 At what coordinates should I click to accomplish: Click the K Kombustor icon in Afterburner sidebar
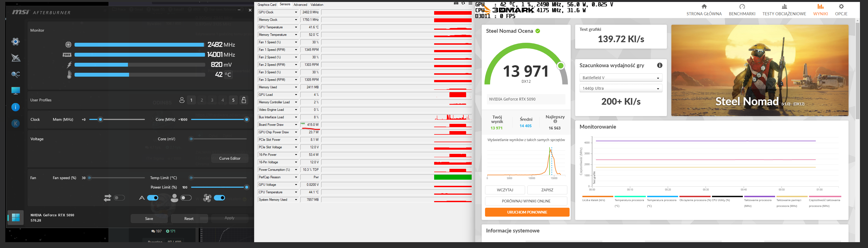[x=16, y=124]
